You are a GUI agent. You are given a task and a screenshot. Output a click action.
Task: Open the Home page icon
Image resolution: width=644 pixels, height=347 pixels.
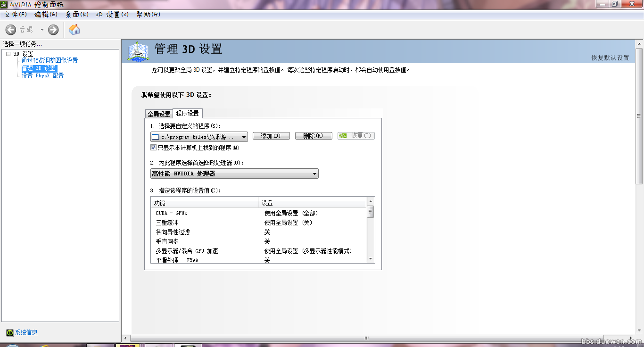(74, 30)
